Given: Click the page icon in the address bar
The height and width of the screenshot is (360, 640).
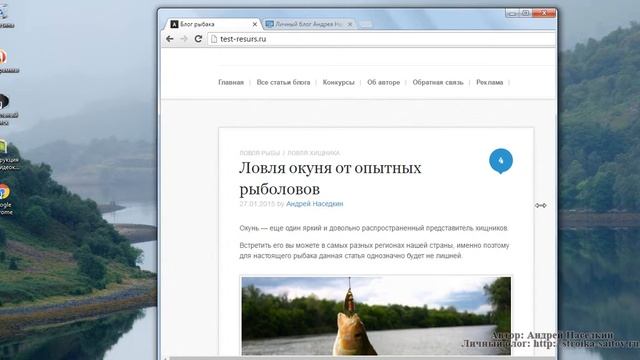Looking at the screenshot, I should click(214, 39).
